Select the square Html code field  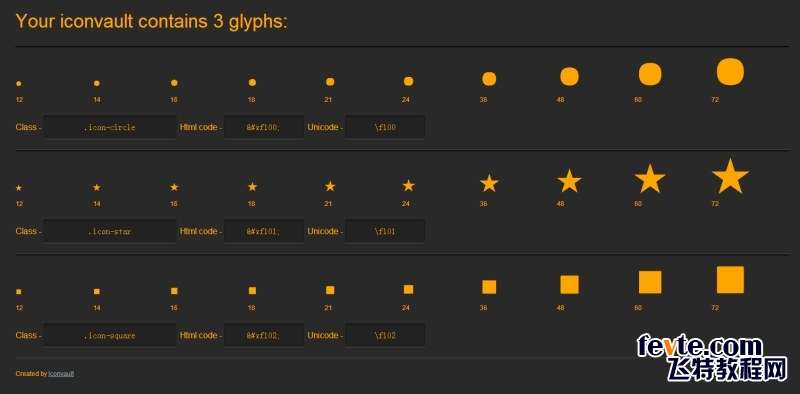point(264,335)
